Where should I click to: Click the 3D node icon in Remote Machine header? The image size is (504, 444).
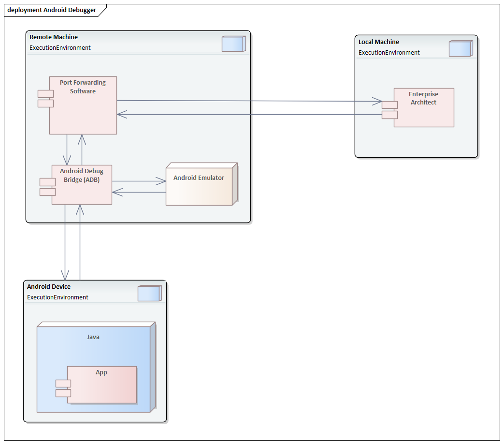[x=232, y=43]
